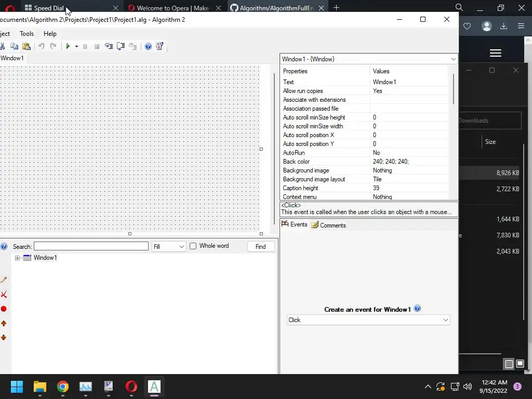Click the Pause toolbar icon

[85, 46]
